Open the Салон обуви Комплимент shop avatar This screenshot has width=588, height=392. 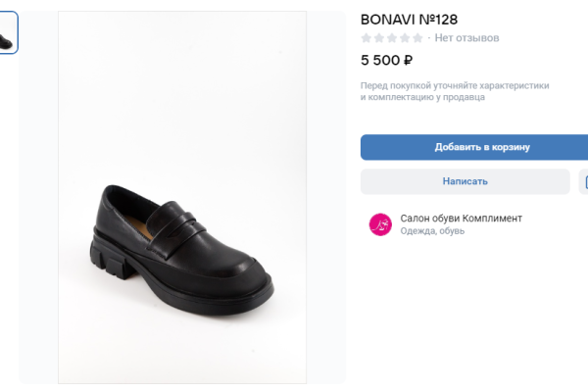click(380, 224)
